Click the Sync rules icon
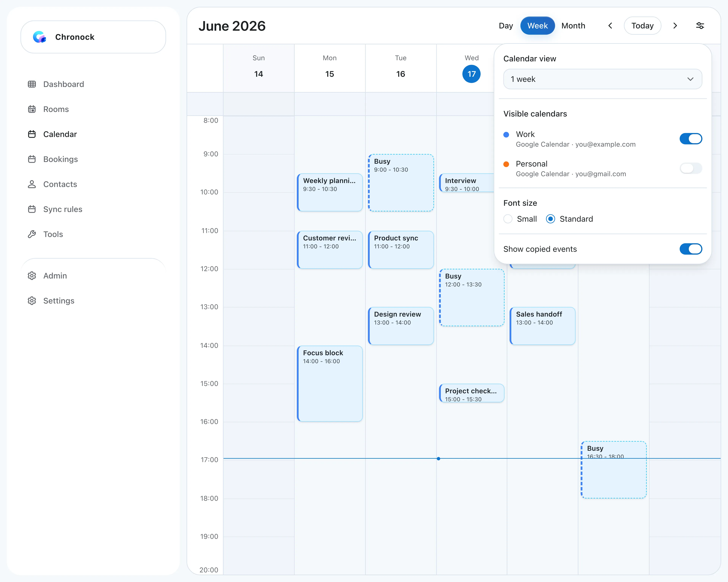Screen dimensions: 728x582 [x=32, y=209]
